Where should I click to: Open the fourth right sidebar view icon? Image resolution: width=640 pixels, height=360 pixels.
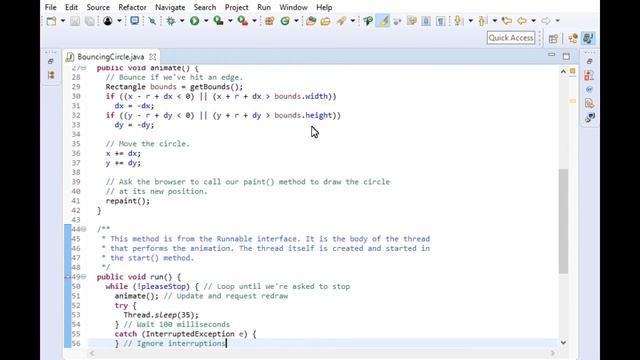tap(589, 103)
